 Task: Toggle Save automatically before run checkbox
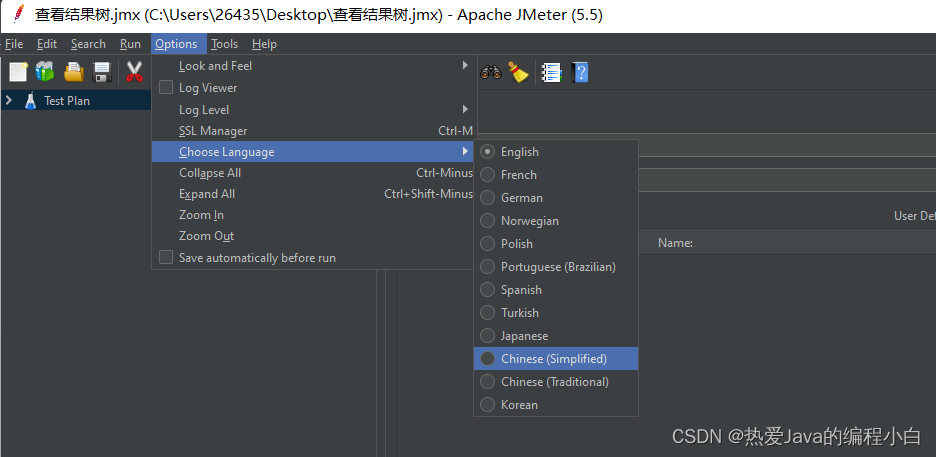pyautogui.click(x=166, y=258)
